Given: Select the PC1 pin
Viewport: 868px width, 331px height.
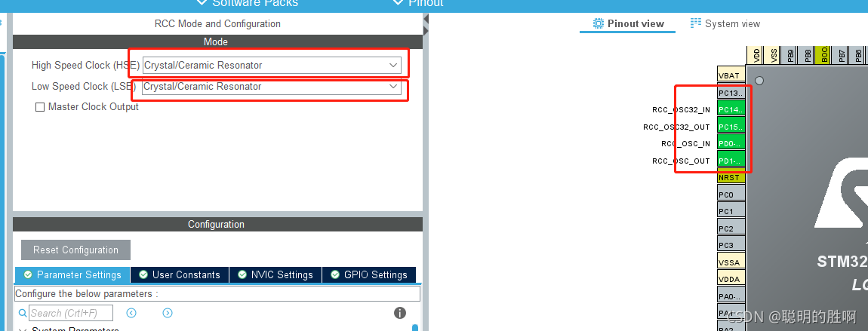Looking at the screenshot, I should (731, 211).
